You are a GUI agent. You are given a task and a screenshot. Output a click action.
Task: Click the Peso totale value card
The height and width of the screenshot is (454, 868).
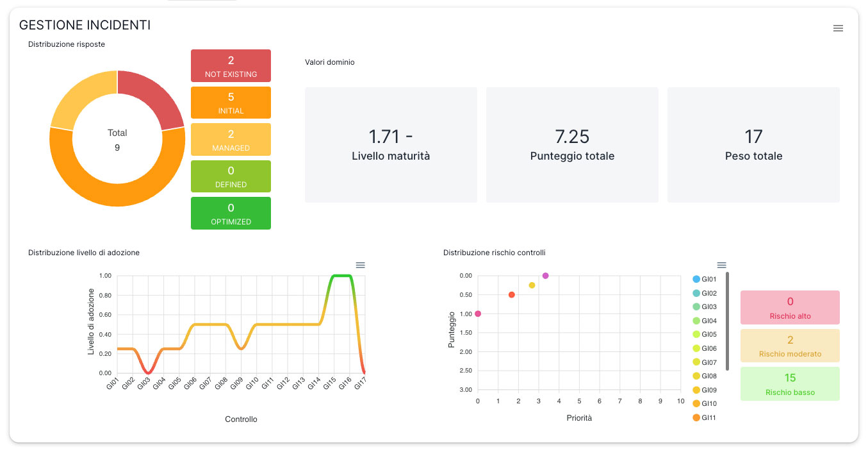(x=753, y=145)
